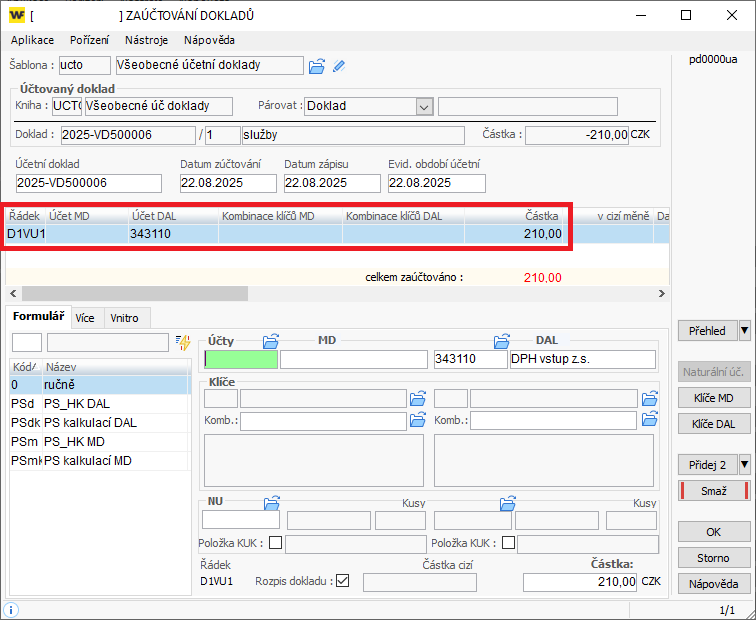The image size is (756, 620).
Task: Click Přehled button
Action: 707,331
